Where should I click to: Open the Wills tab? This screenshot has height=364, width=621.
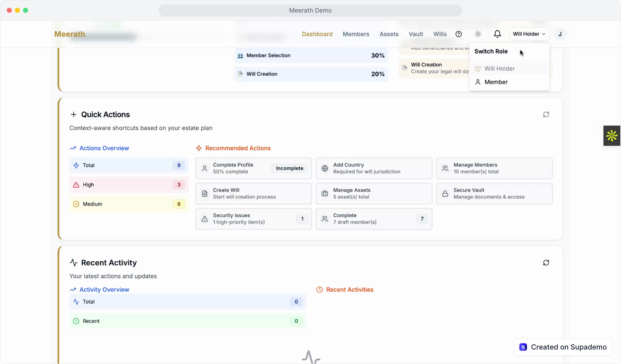(440, 34)
